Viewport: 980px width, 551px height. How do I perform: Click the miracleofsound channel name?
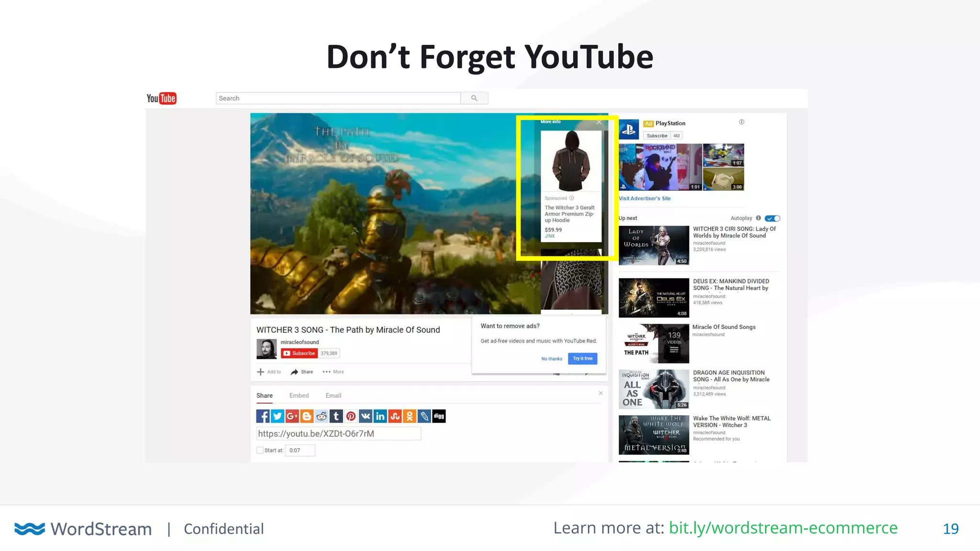(x=300, y=342)
